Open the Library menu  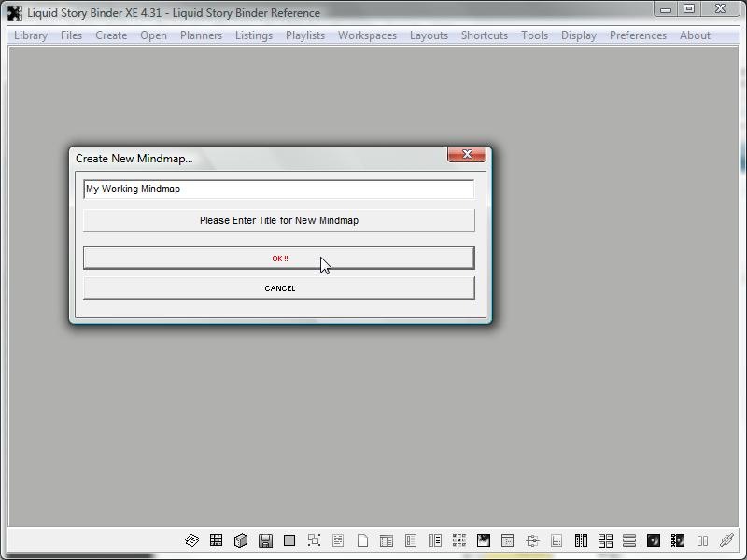coord(31,35)
